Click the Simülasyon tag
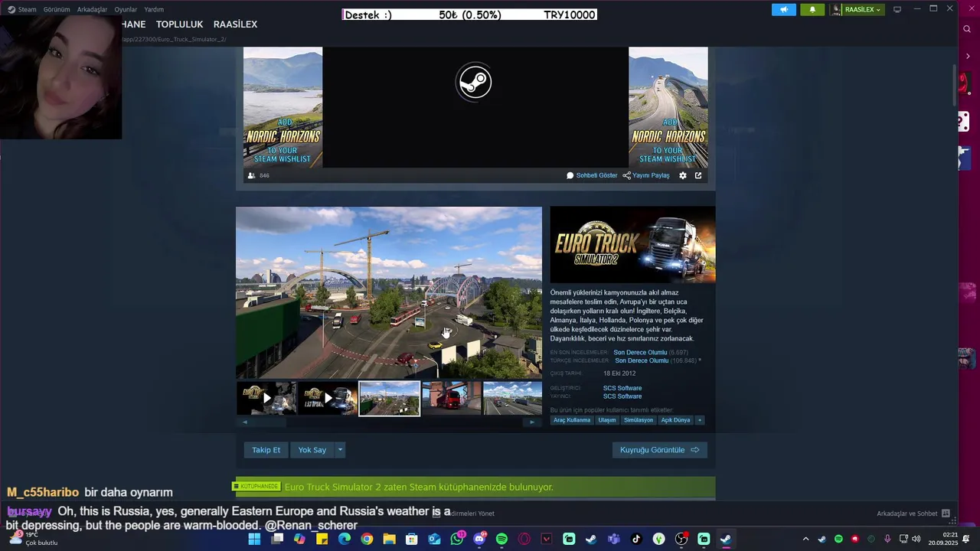Viewport: 980px width, 551px height. point(639,420)
